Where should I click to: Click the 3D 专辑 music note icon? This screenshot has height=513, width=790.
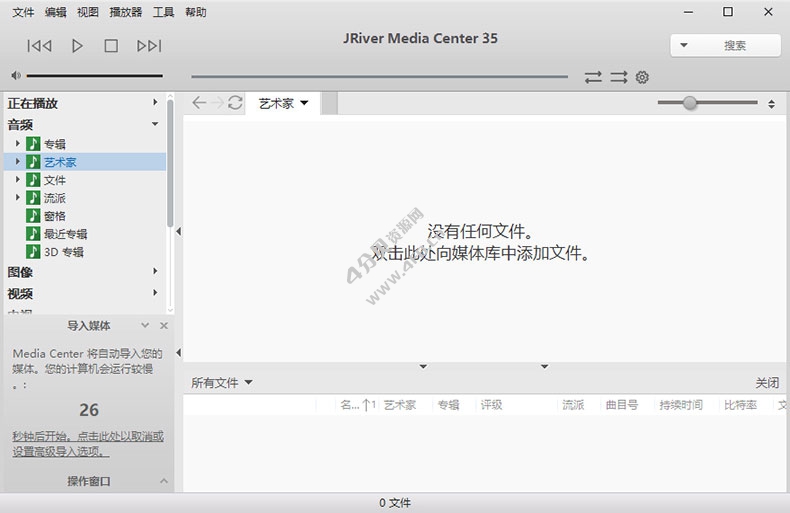33,251
